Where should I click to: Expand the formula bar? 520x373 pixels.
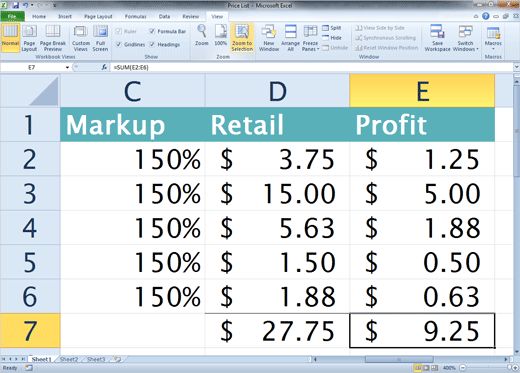516,67
